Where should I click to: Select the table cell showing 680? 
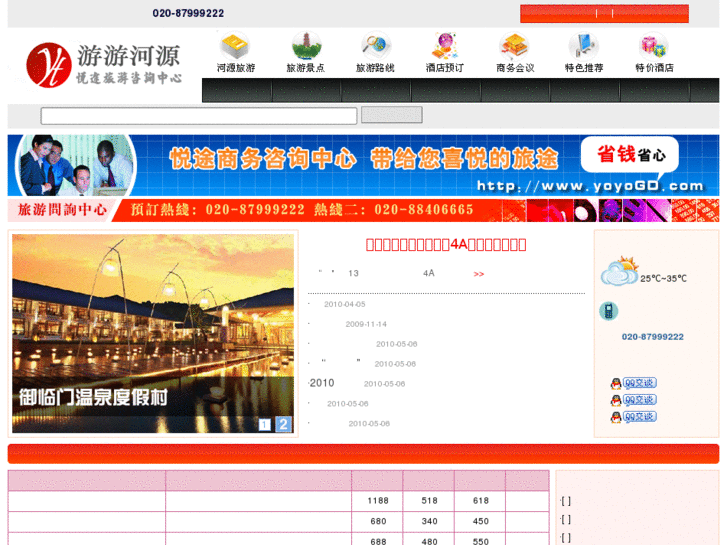[x=377, y=521]
